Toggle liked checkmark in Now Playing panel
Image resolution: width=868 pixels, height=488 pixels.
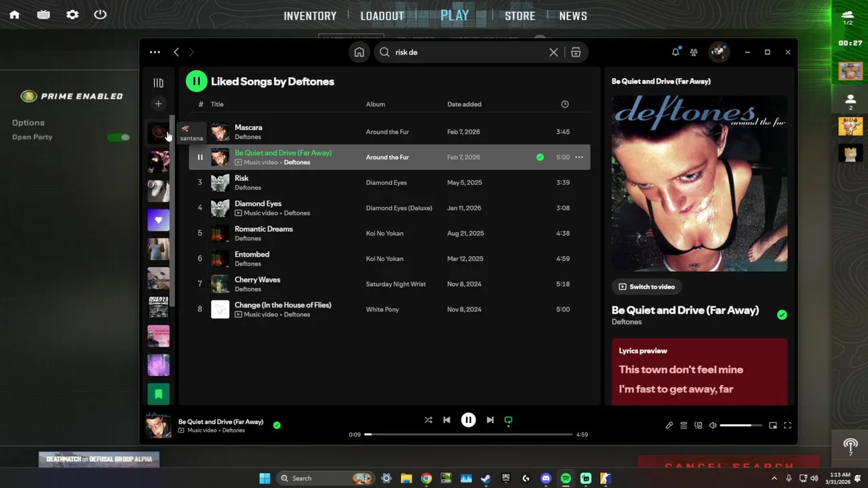[782, 314]
